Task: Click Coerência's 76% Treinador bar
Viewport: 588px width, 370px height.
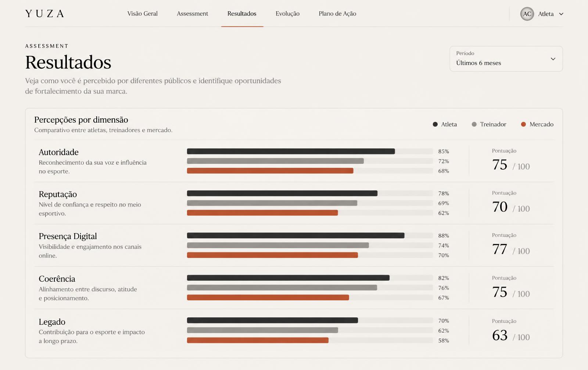Action: (282, 288)
